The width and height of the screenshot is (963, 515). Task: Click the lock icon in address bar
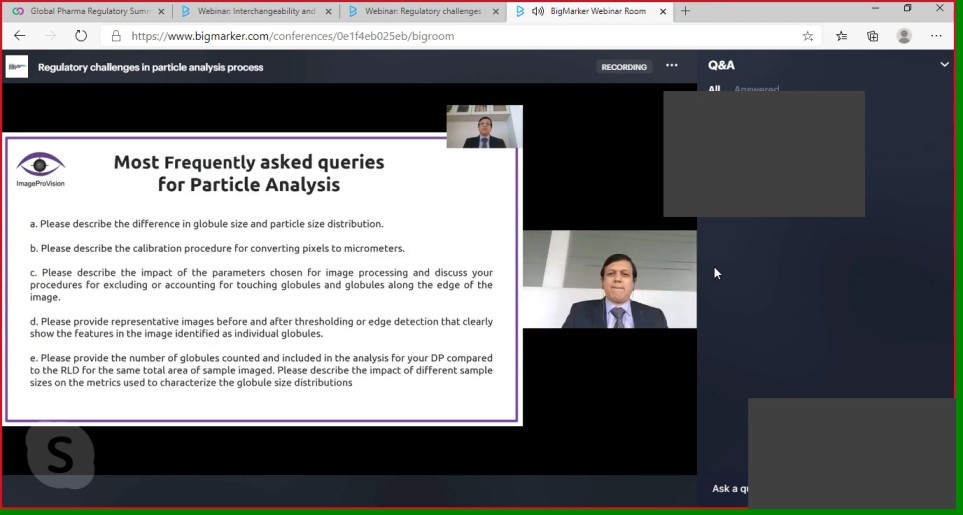pyautogui.click(x=116, y=36)
